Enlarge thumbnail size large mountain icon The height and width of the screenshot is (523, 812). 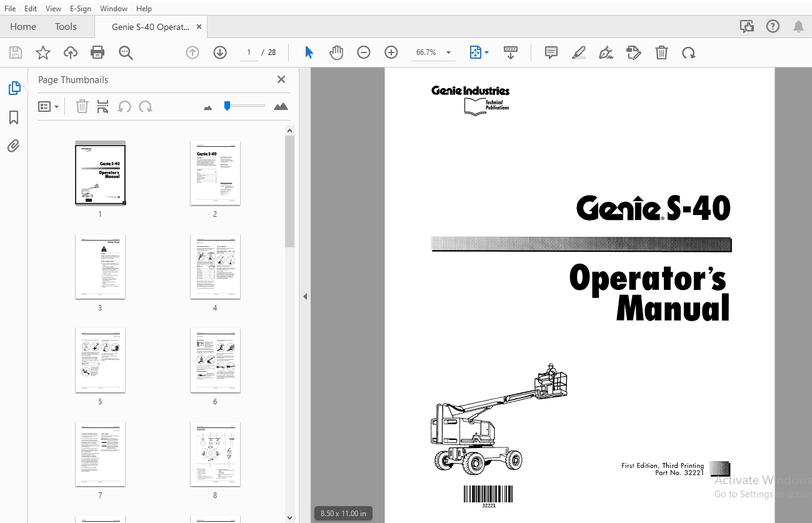click(x=281, y=106)
